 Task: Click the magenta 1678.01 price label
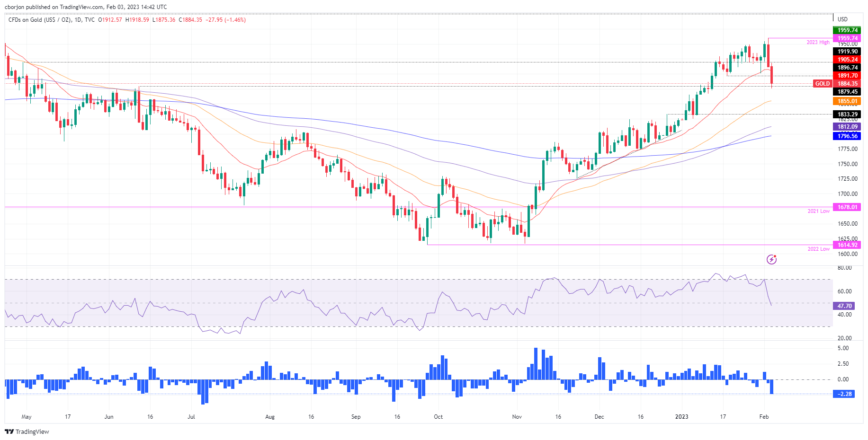pos(848,207)
